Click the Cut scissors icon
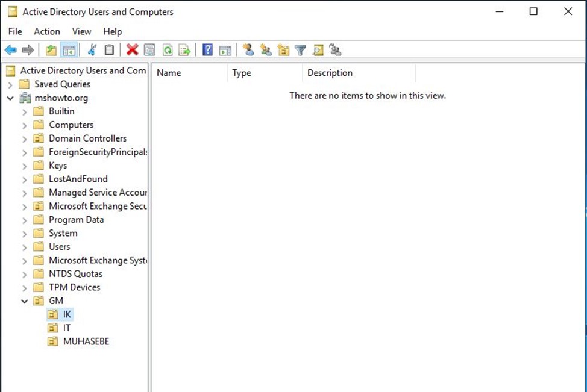Image resolution: width=587 pixels, height=392 pixels. (x=92, y=50)
